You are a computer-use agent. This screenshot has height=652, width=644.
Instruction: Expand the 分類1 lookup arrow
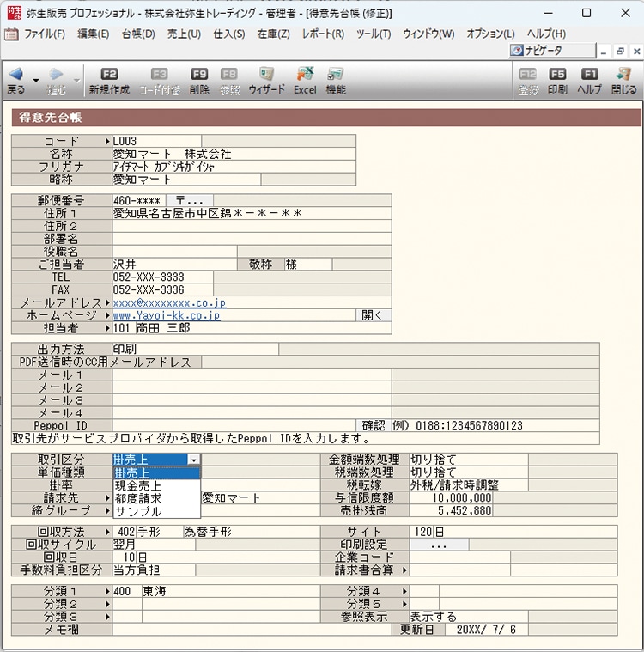107,591
